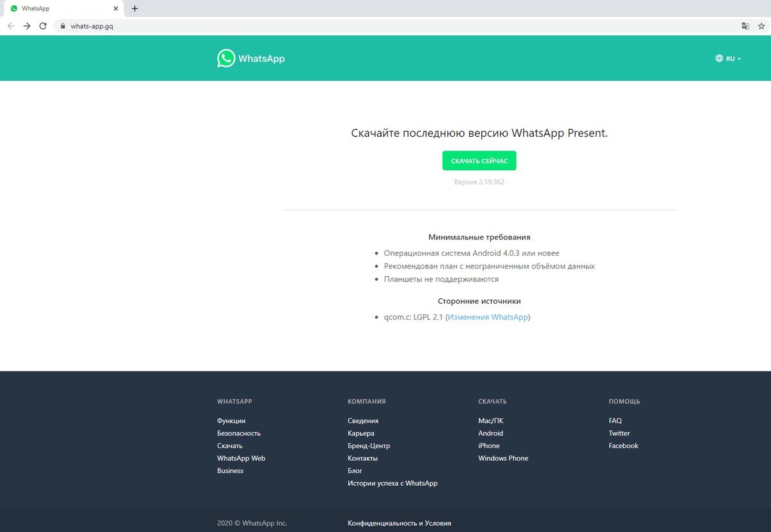Click the КОМПАНИЯ footer column heading
The width and height of the screenshot is (771, 532).
(x=367, y=402)
